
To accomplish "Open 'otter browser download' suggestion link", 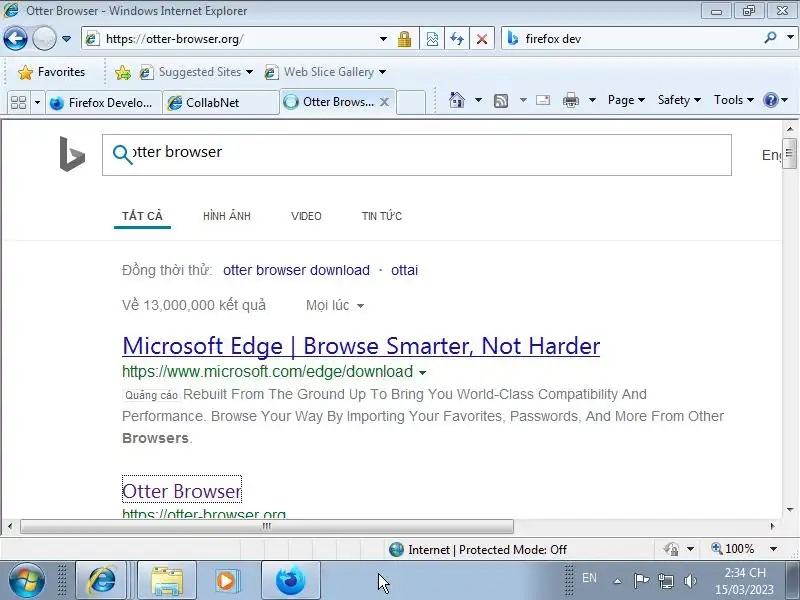I will [296, 270].
